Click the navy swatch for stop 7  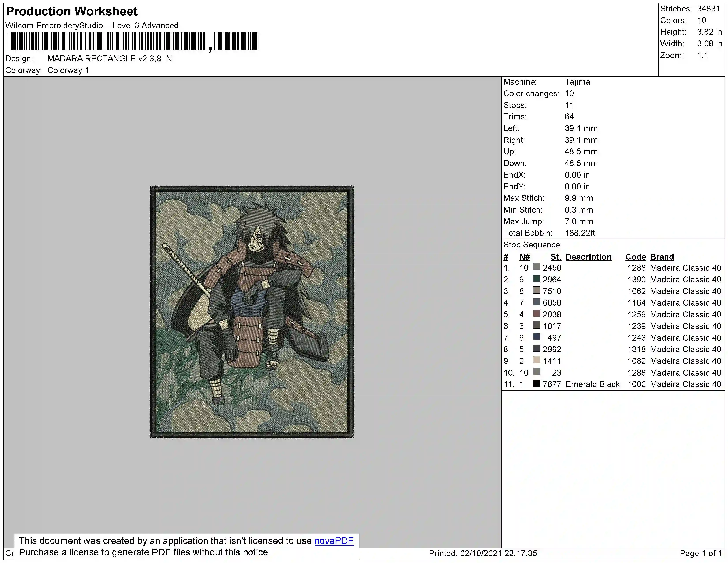pos(536,337)
